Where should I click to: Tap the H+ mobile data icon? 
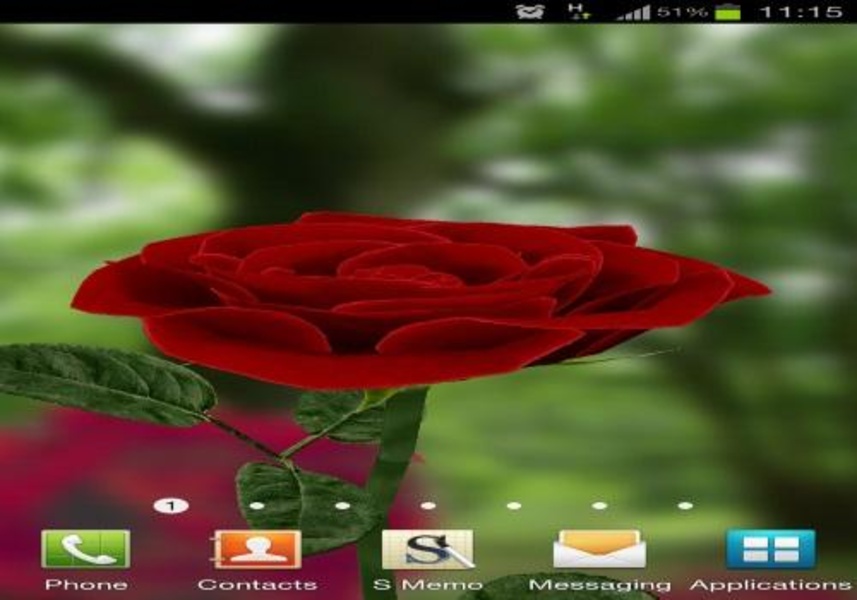click(x=579, y=11)
